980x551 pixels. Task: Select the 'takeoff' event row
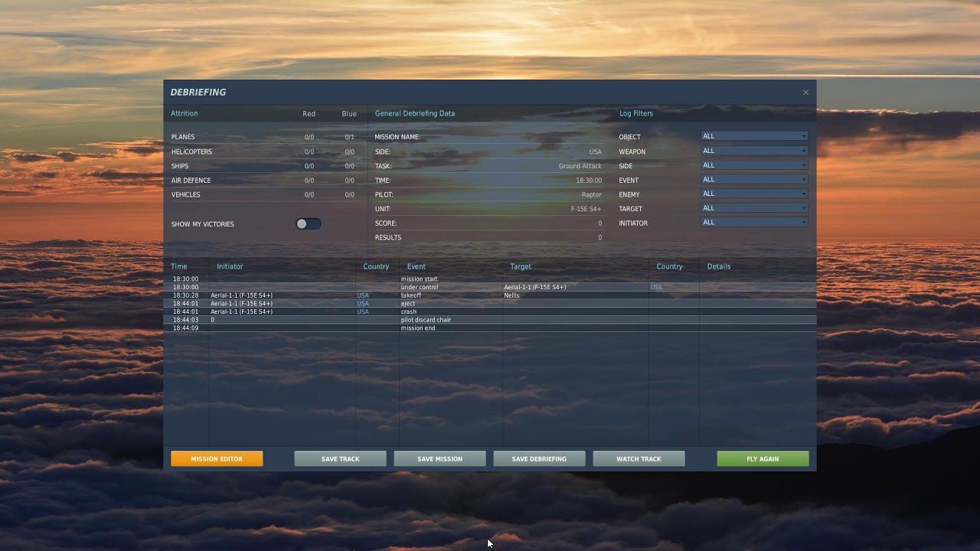click(490, 295)
